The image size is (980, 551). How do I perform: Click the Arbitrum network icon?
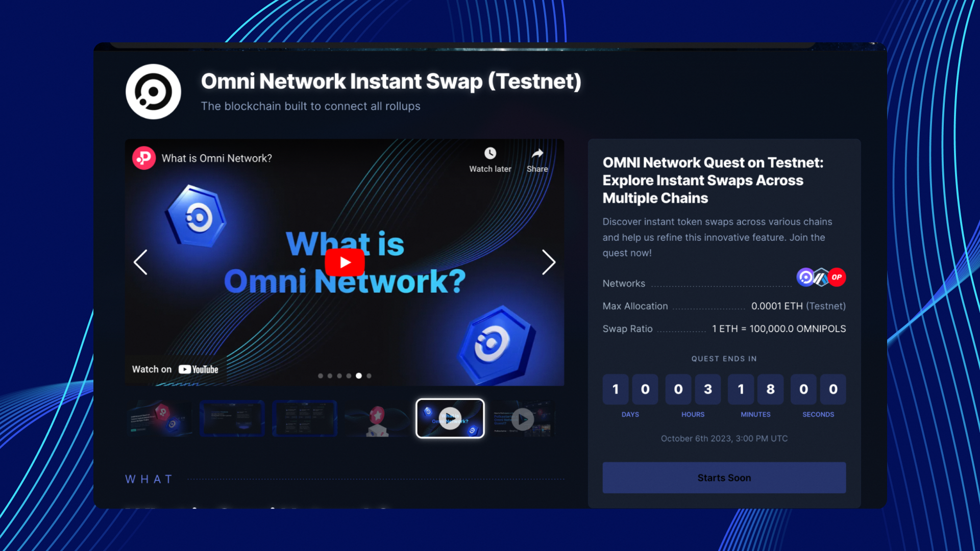(821, 278)
